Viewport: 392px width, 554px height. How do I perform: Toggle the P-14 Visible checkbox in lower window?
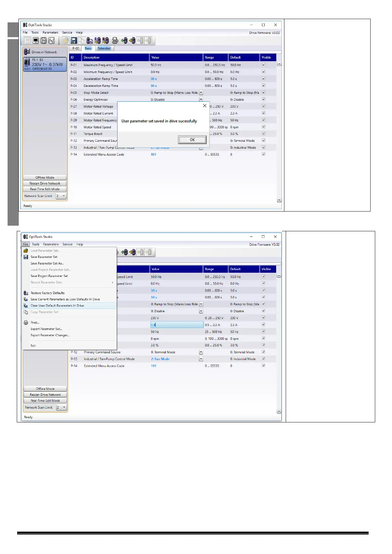(x=263, y=365)
